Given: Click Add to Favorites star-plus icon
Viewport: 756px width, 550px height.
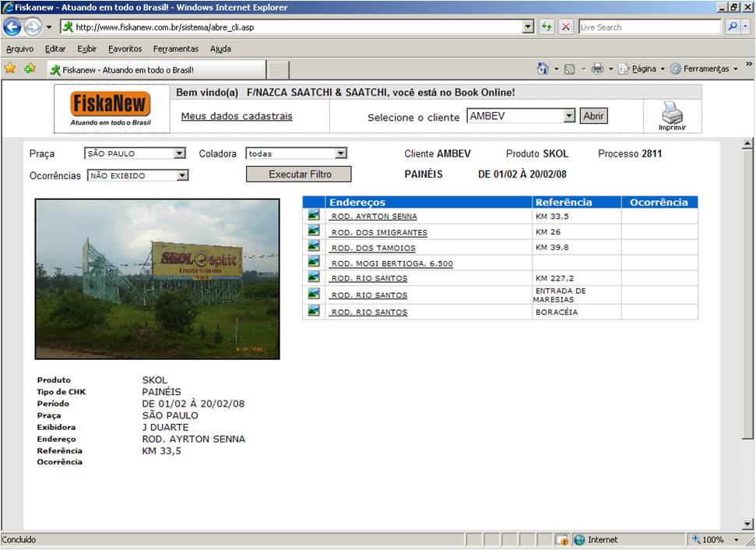Looking at the screenshot, I should tap(30, 69).
